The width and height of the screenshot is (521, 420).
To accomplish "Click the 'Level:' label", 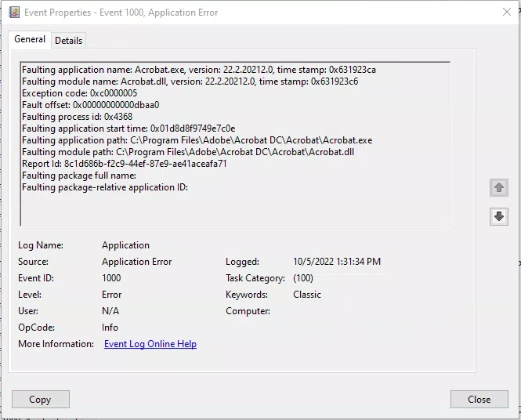I will coord(30,295).
